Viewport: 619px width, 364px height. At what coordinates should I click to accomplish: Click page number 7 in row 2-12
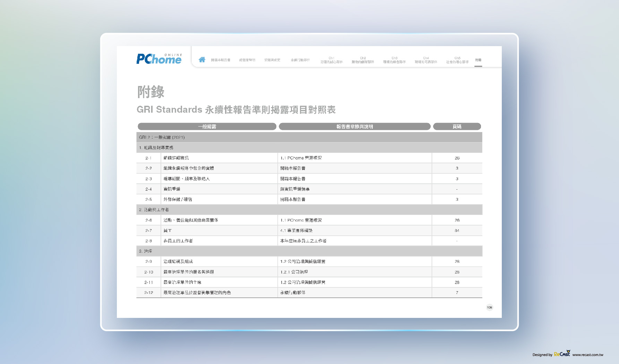(x=457, y=293)
